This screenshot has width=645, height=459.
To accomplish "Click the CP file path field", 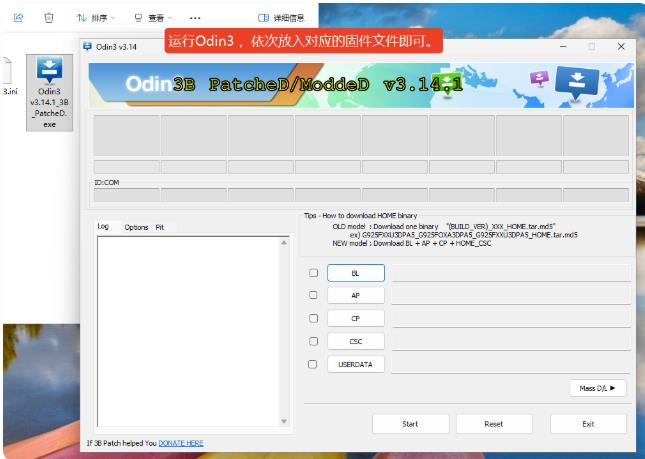I will coord(511,319).
